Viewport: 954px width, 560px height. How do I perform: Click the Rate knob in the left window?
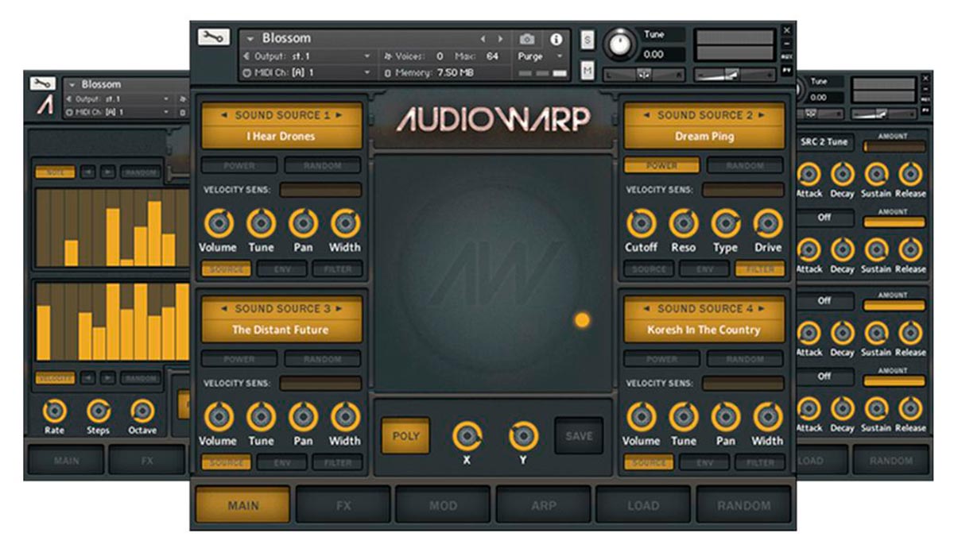point(55,411)
